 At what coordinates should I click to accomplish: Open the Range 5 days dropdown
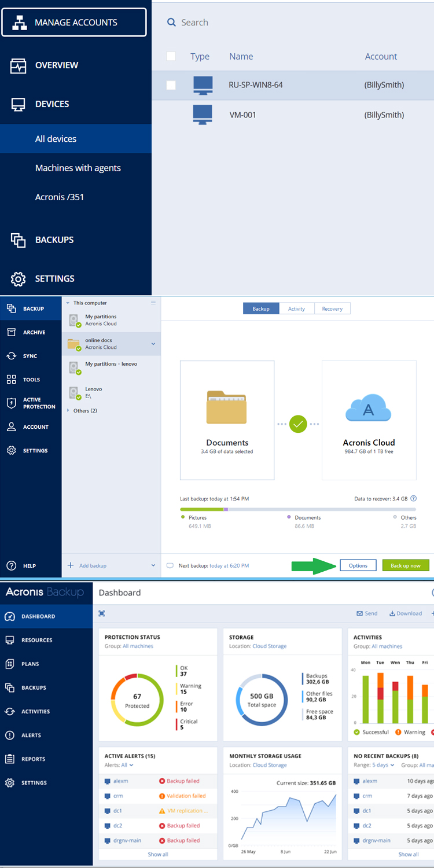[x=383, y=765]
